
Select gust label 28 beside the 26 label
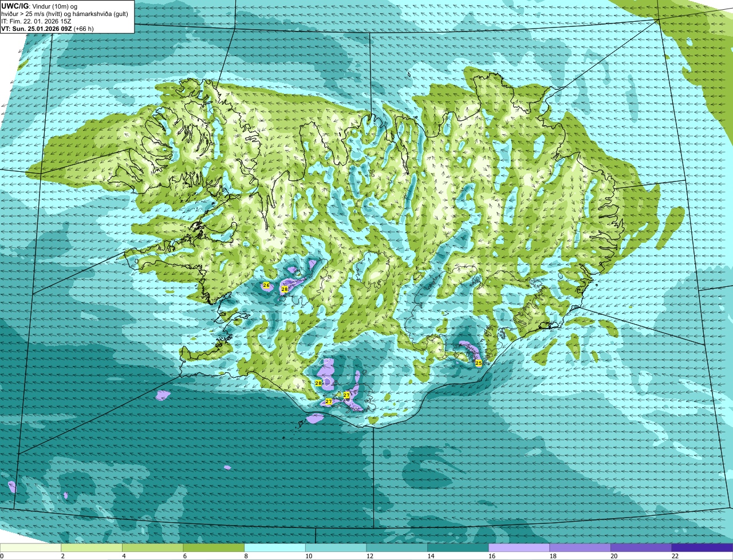point(284,290)
